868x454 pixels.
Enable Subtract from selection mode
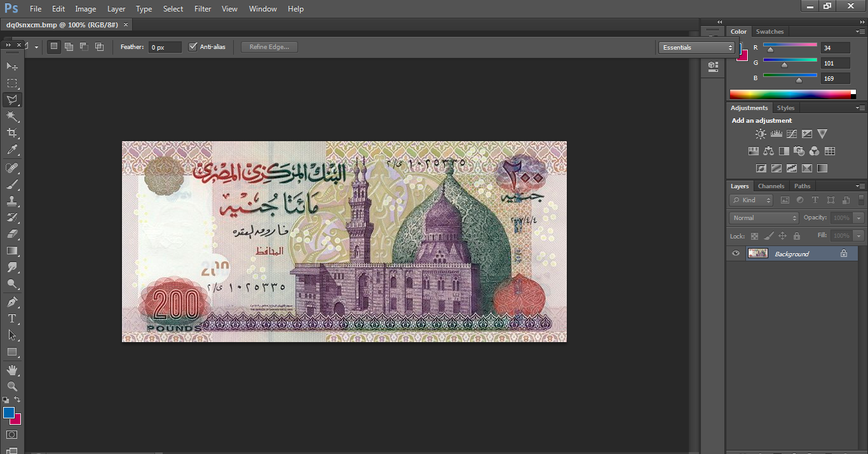(x=84, y=46)
